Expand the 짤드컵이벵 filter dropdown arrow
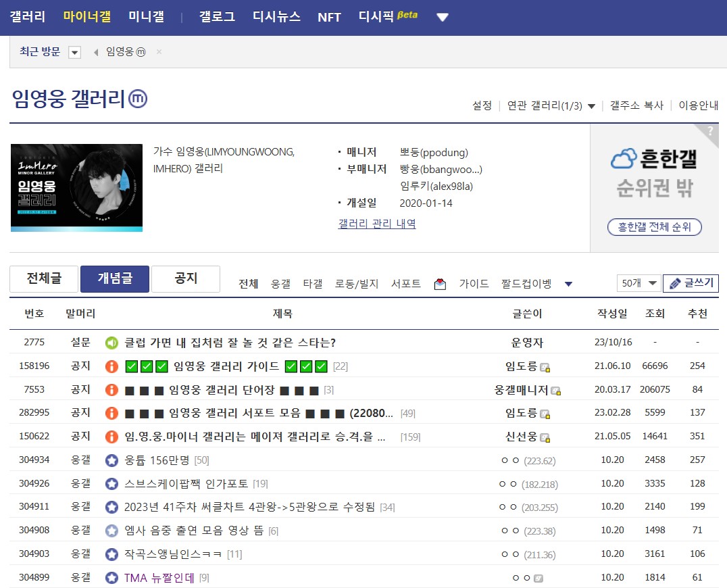 [568, 285]
